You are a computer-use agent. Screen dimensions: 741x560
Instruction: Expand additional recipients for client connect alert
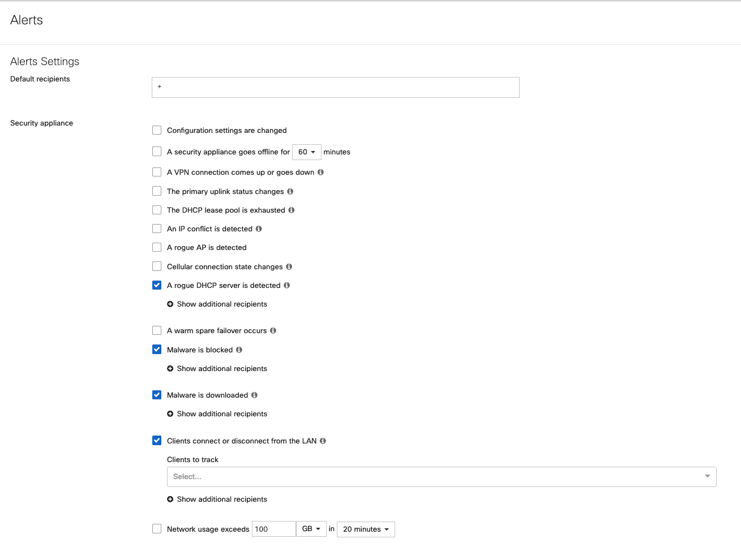[217, 499]
